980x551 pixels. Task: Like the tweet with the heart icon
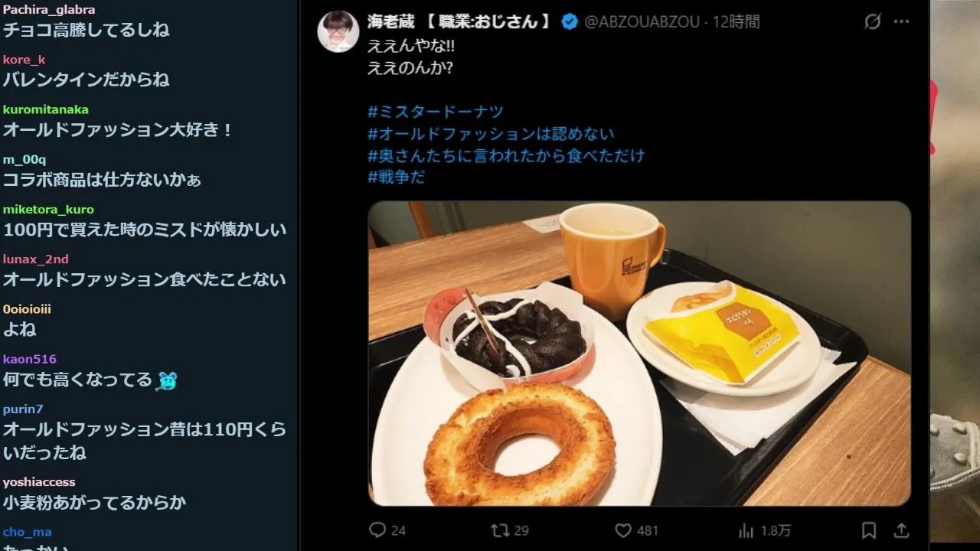(623, 530)
